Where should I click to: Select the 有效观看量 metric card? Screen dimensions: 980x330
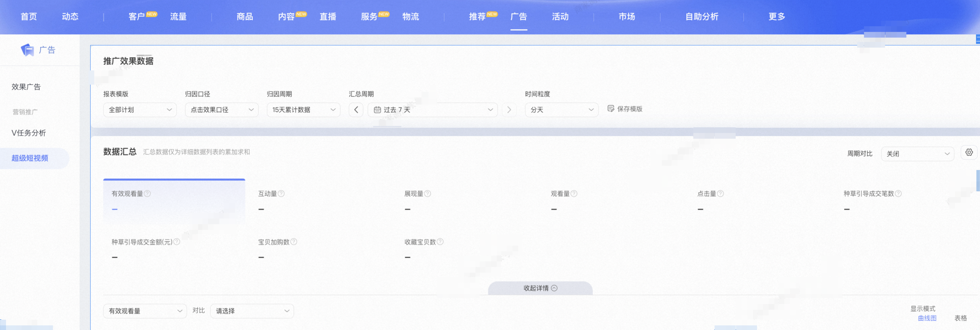point(174,201)
